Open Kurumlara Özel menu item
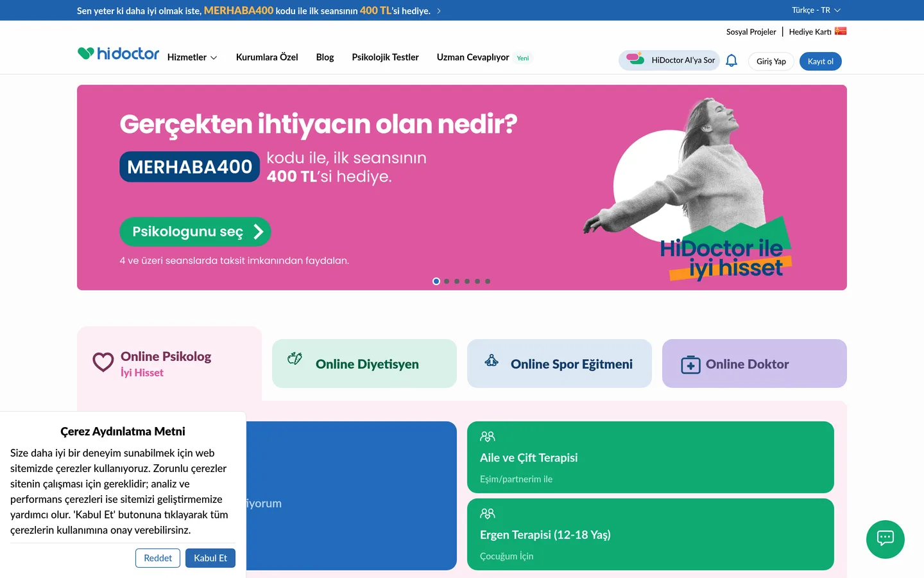The height and width of the screenshot is (578, 924). click(267, 57)
